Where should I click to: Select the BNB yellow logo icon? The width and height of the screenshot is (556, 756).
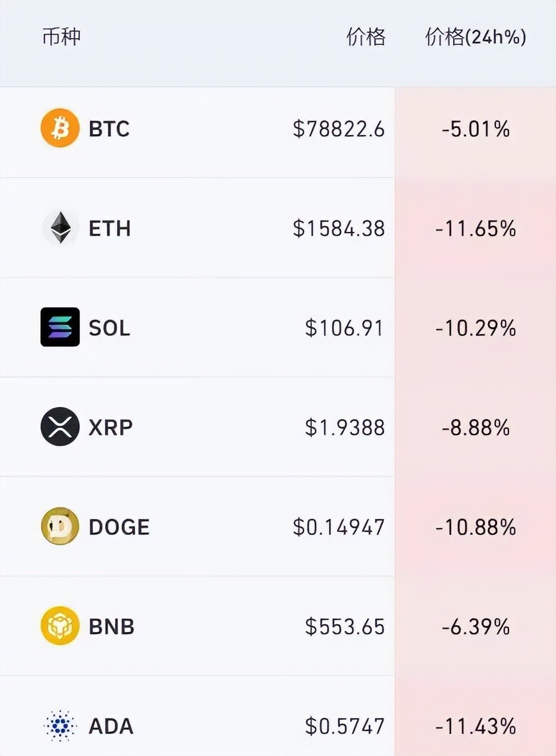click(60, 626)
